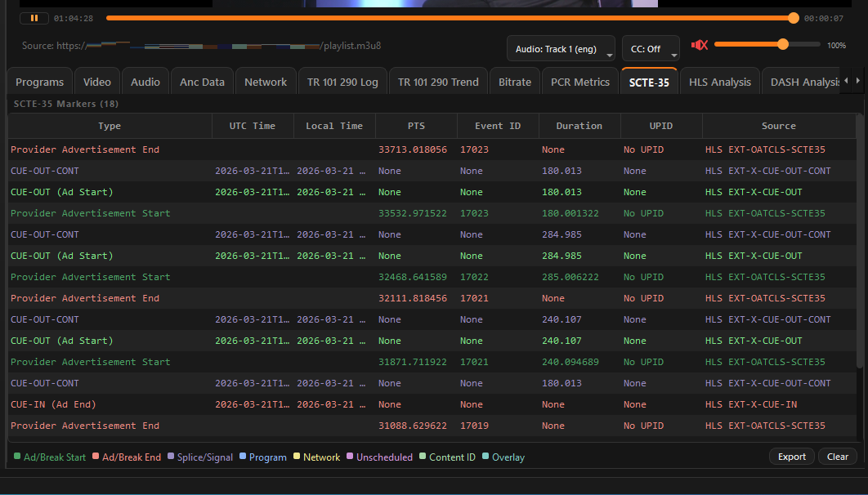This screenshot has height=495, width=868.
Task: Clear the SCTE-35 marker list
Action: pos(837,457)
